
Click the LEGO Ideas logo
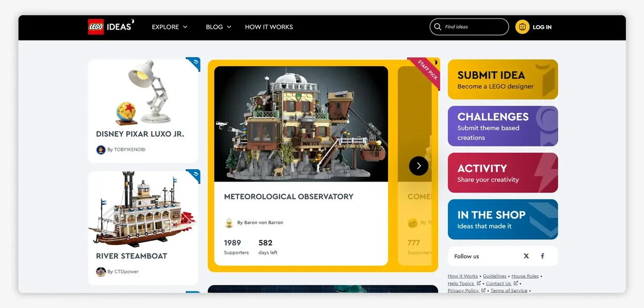[111, 27]
